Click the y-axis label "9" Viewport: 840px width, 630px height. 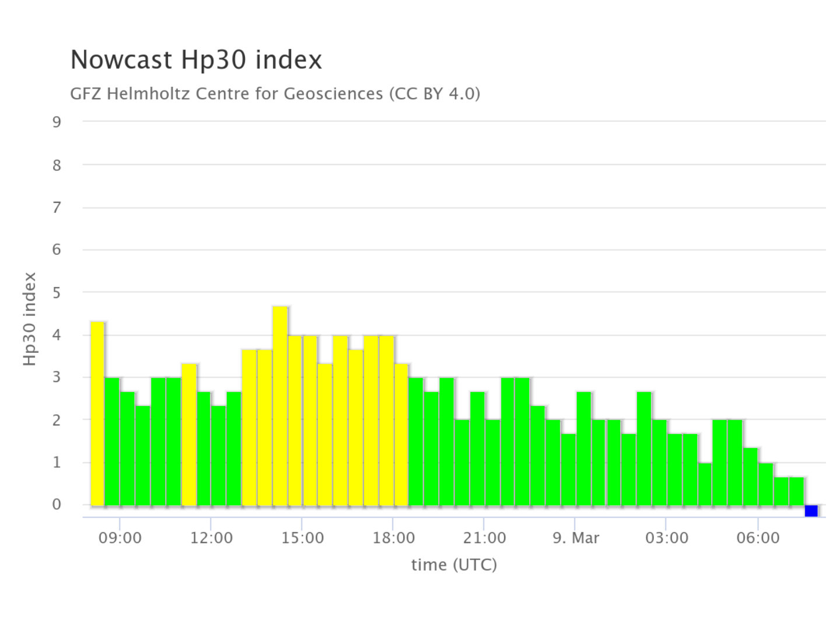[57, 122]
